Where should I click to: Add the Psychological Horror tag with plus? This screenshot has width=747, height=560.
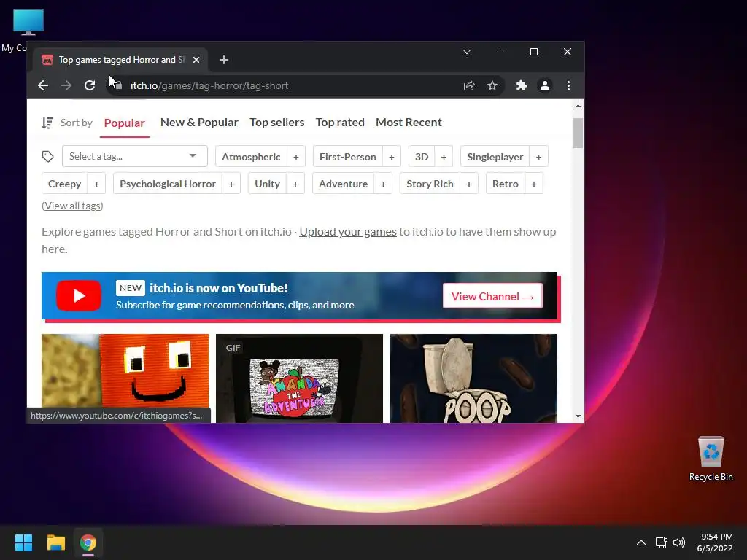(x=231, y=184)
